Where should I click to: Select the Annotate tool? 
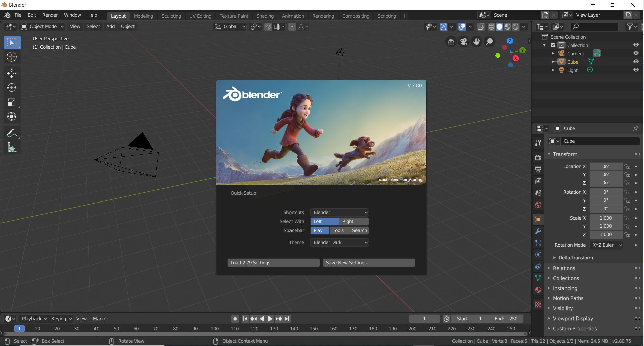[12, 133]
